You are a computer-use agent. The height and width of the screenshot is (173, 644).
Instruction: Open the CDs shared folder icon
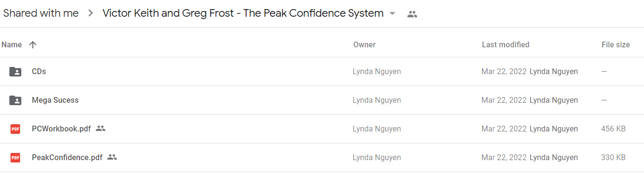[x=15, y=72]
